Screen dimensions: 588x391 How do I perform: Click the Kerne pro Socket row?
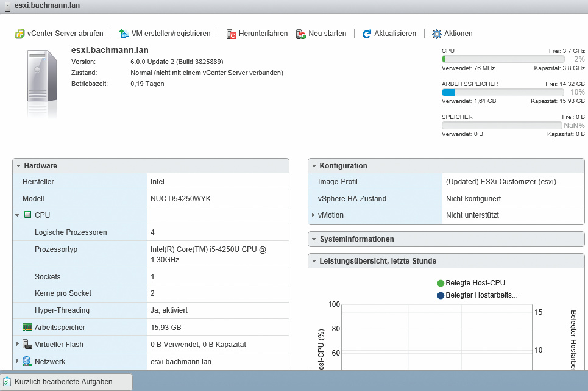tap(151, 293)
